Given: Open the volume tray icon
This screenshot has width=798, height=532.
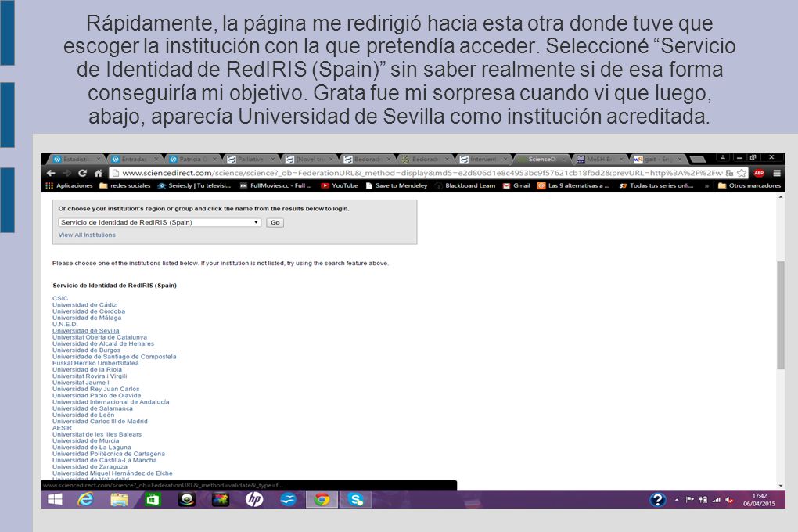Looking at the screenshot, I should pos(729,500).
